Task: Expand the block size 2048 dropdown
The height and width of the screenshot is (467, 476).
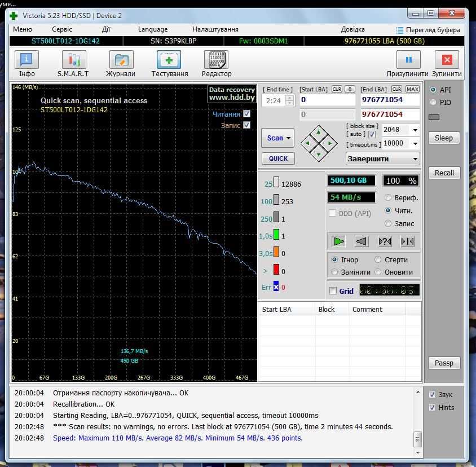Action: [415, 130]
